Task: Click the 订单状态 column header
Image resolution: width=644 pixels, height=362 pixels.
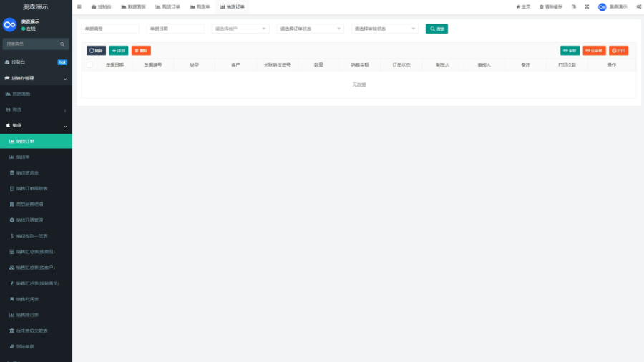Action: (x=401, y=65)
